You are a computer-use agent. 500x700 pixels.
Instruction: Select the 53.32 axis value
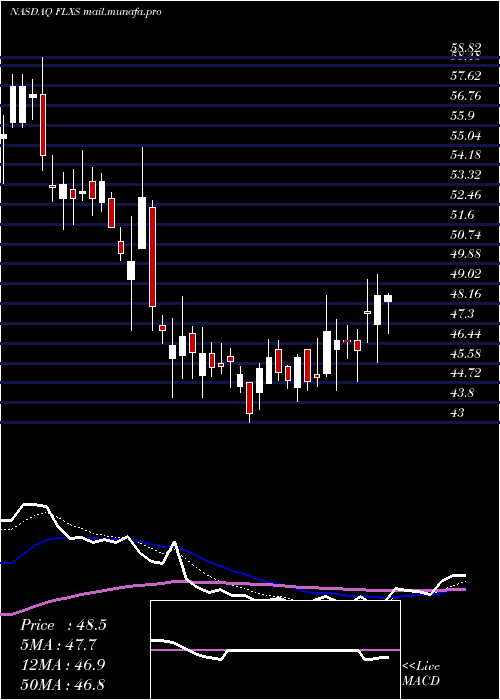pyautogui.click(x=466, y=175)
